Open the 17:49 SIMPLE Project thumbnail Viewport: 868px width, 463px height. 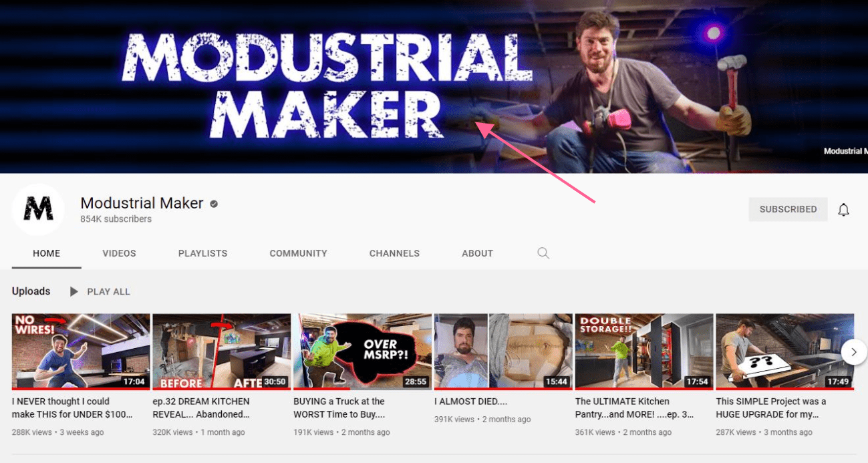coord(785,351)
